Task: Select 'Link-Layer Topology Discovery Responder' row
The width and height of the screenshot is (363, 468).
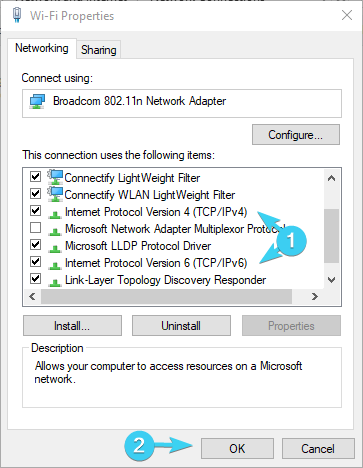Action: point(166,280)
